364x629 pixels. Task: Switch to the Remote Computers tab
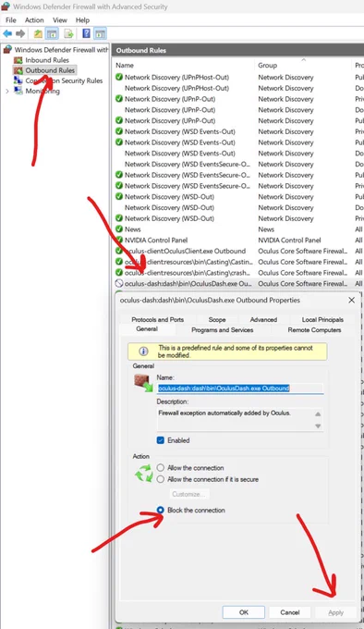tap(314, 329)
